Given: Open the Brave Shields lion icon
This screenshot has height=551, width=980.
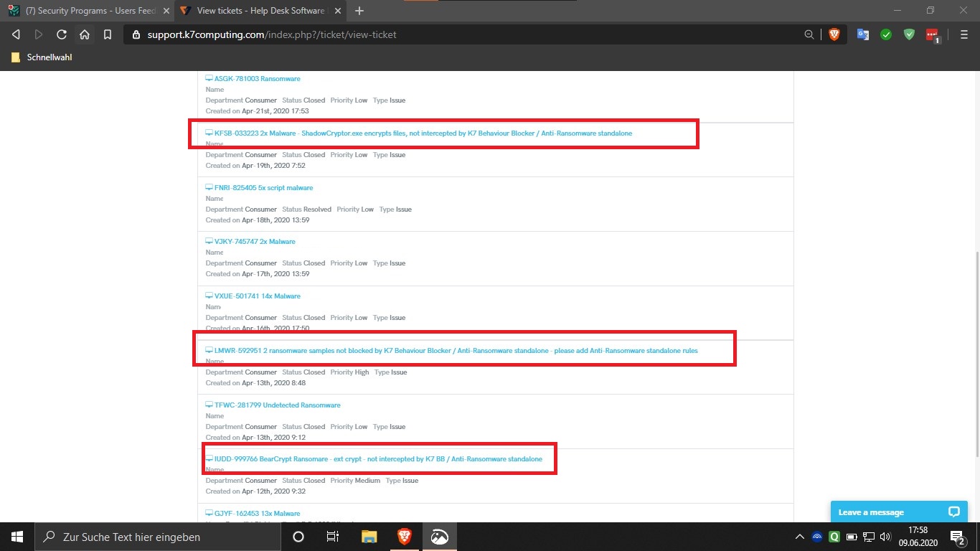Looking at the screenshot, I should 834,34.
